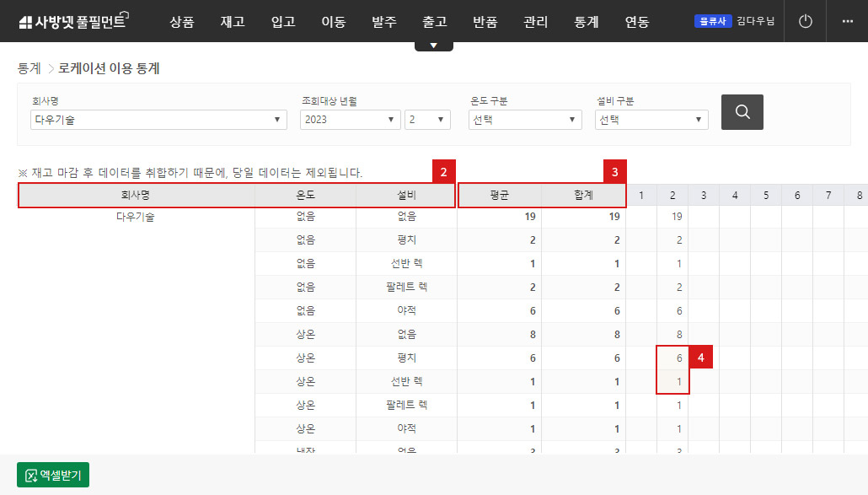Open the 출고 menu
This screenshot has width=868, height=495.
pyautogui.click(x=434, y=22)
